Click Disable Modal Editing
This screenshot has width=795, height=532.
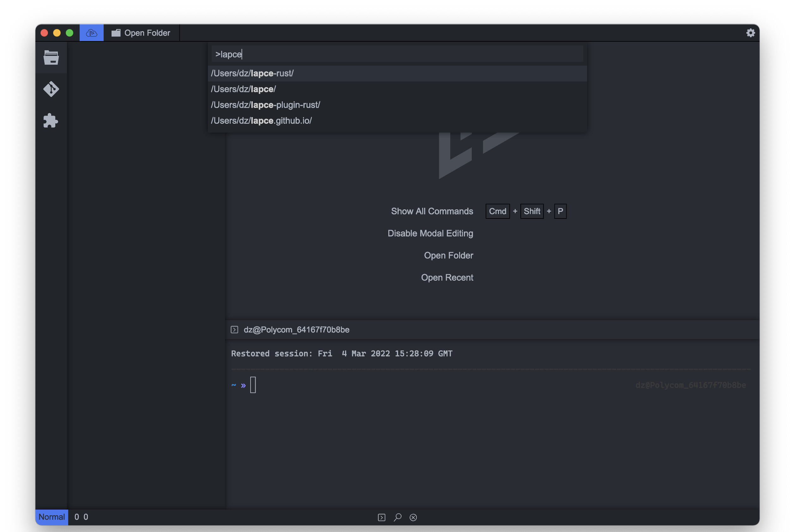[430, 233]
